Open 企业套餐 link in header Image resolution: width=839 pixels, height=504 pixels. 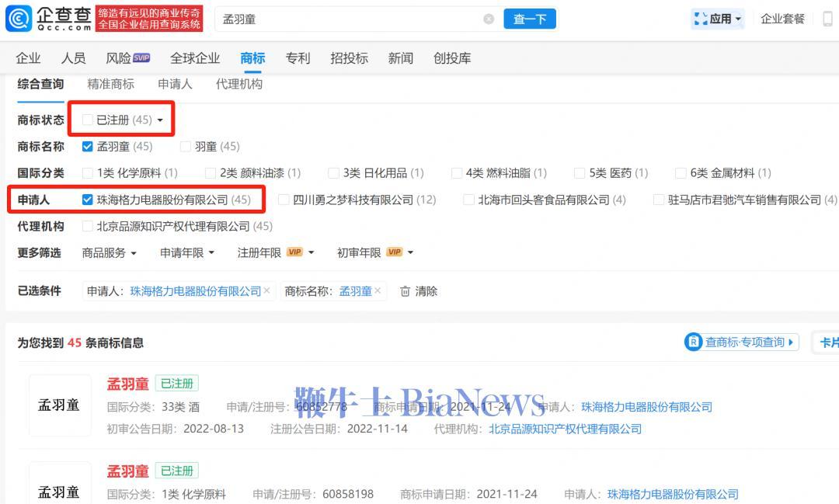pos(783,19)
